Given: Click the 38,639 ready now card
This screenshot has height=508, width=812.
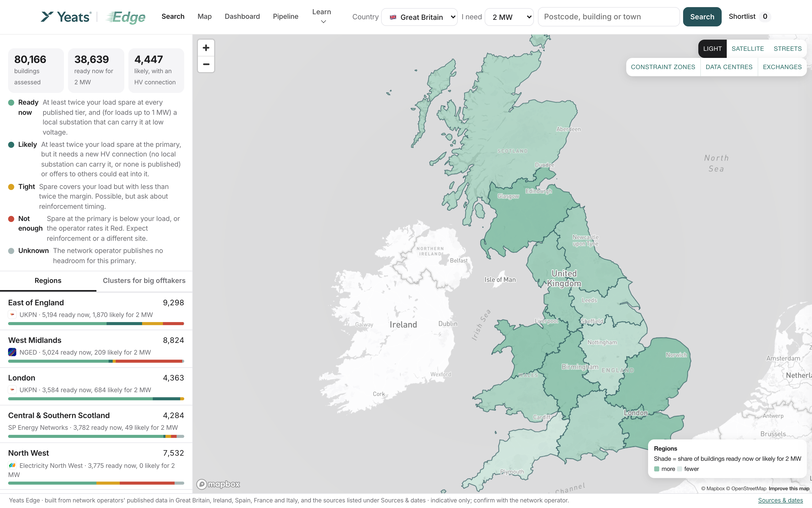Looking at the screenshot, I should point(96,71).
